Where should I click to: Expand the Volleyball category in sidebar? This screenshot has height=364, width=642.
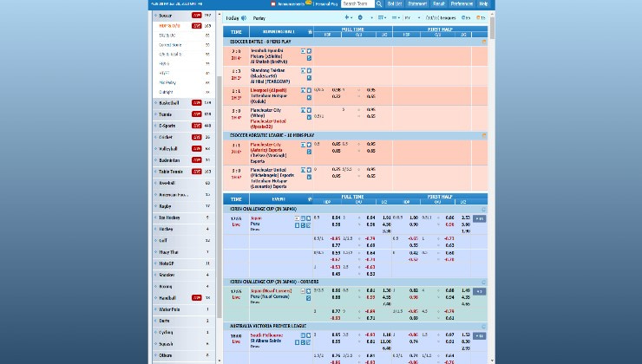(x=183, y=149)
